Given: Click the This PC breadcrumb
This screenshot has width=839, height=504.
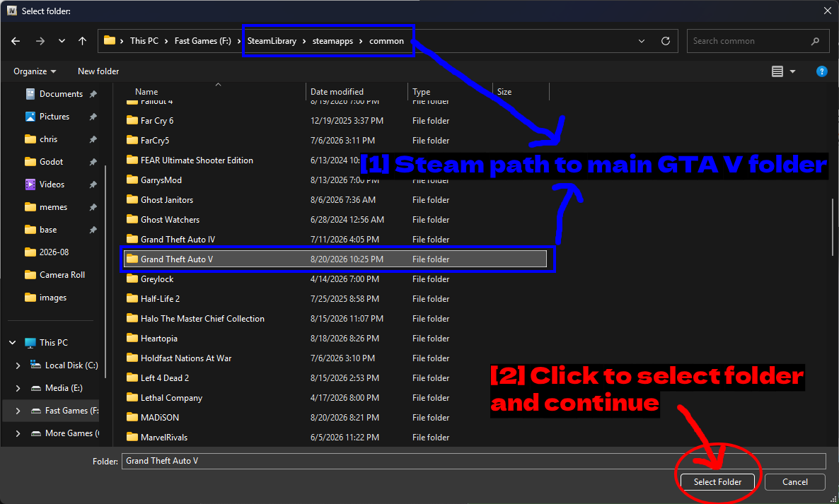Looking at the screenshot, I should tap(144, 40).
